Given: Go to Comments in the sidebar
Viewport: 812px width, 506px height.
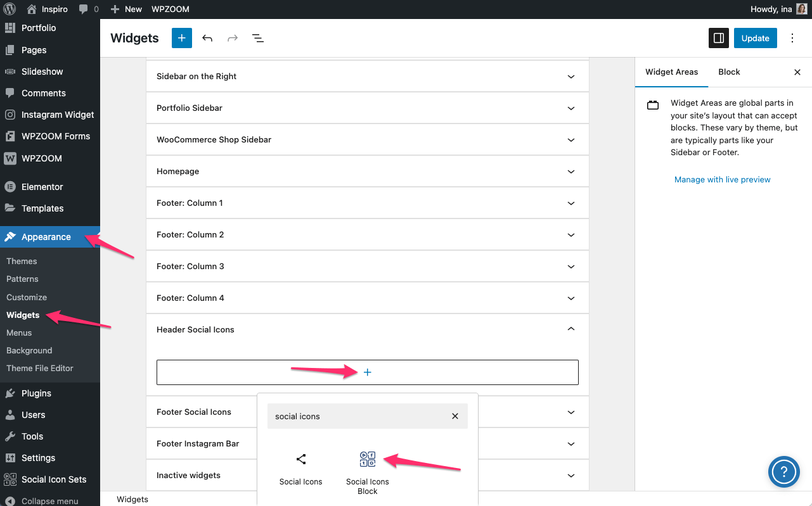Looking at the screenshot, I should tap(43, 93).
